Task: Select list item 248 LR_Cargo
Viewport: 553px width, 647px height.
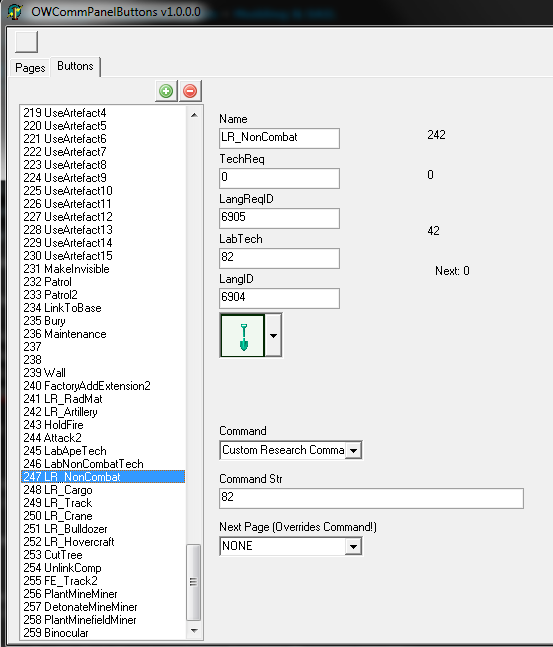Action: click(103, 490)
